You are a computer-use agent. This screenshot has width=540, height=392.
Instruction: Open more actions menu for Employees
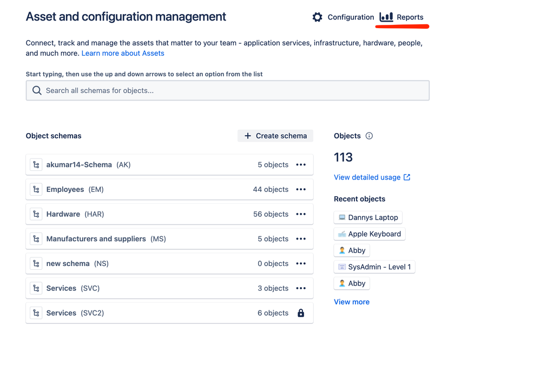tap(301, 190)
